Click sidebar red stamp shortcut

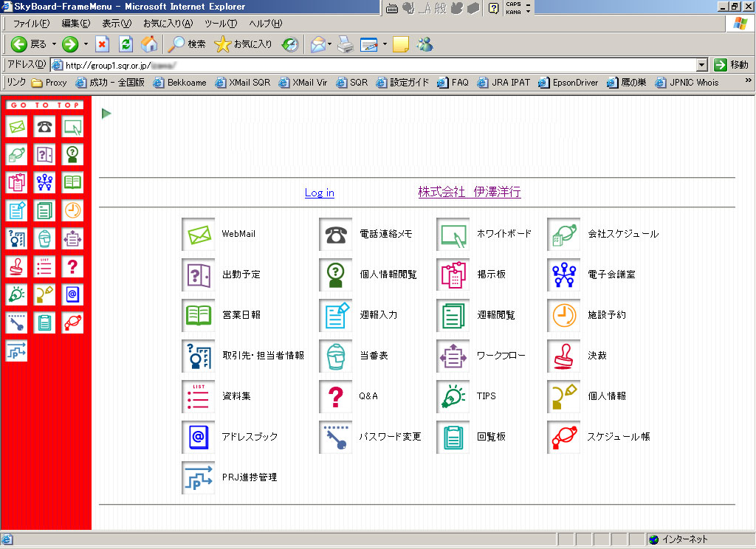[16, 266]
